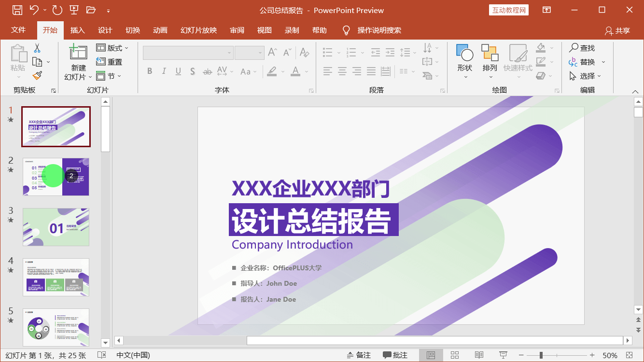This screenshot has height=362, width=644.
Task: Toggle align text left
Action: (328, 71)
